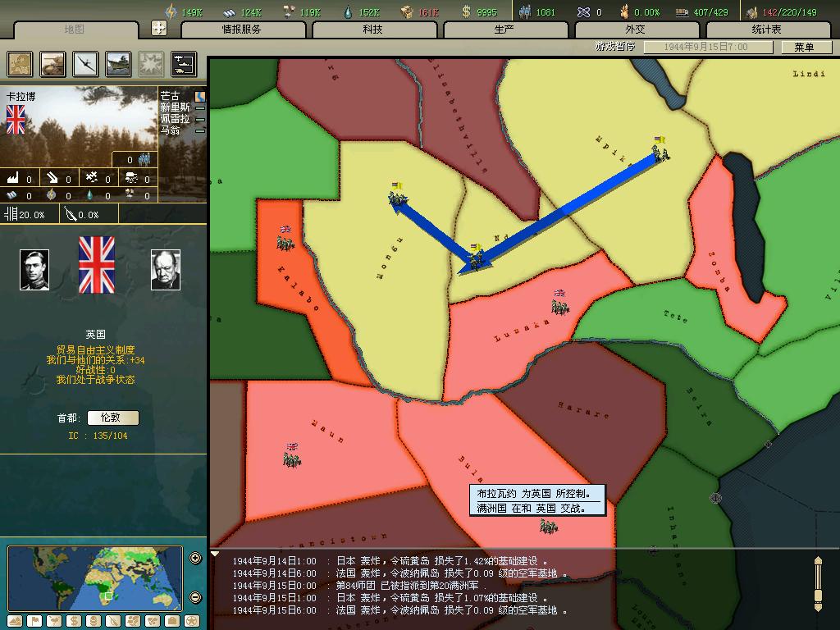Select the air units plane icon

coord(85,64)
